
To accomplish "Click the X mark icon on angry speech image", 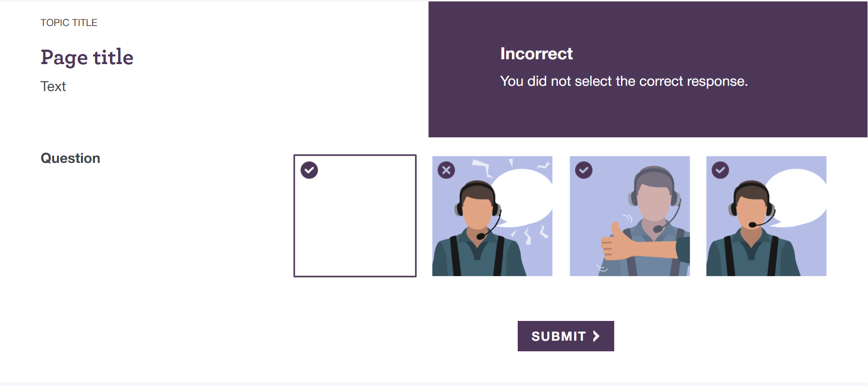I will pyautogui.click(x=446, y=170).
